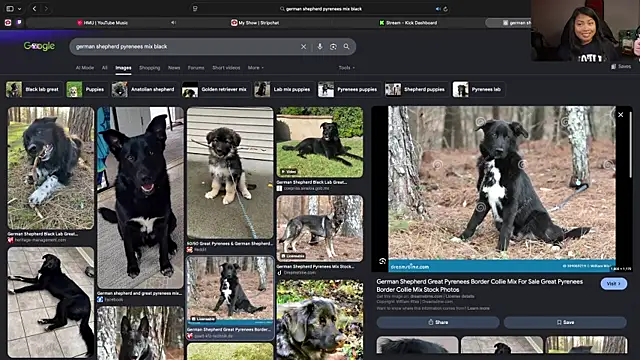
Task: Click the Save button in preview
Action: tap(565, 322)
